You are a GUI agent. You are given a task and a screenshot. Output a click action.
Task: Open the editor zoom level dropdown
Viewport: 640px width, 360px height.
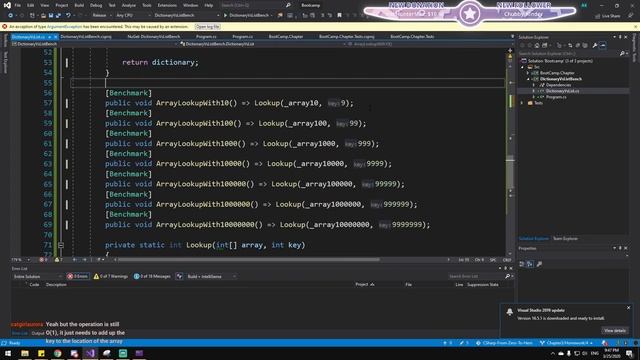pyautogui.click(x=21, y=260)
